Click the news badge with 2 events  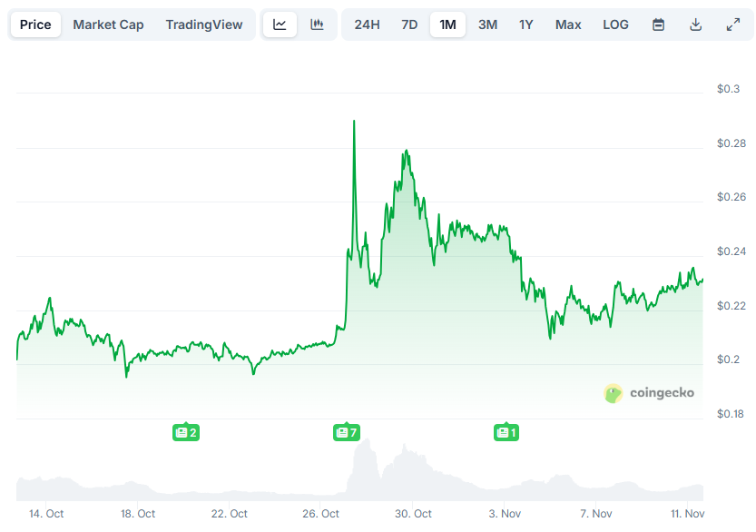[186, 432]
